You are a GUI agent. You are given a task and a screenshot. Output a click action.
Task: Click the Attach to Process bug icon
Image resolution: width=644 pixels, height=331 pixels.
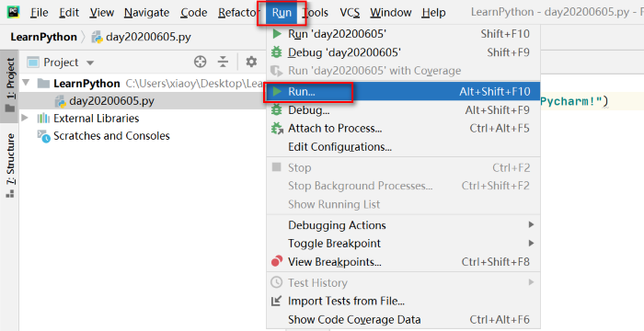pyautogui.click(x=277, y=128)
